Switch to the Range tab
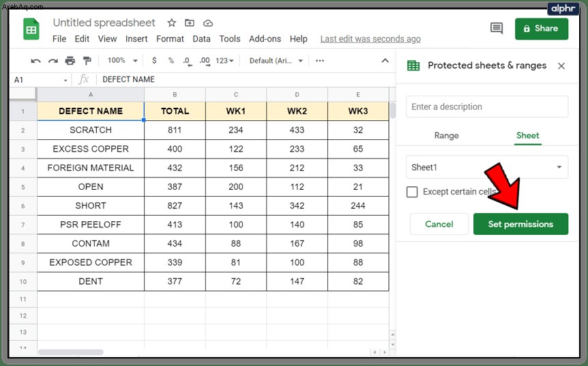The image size is (588, 366). tap(446, 135)
